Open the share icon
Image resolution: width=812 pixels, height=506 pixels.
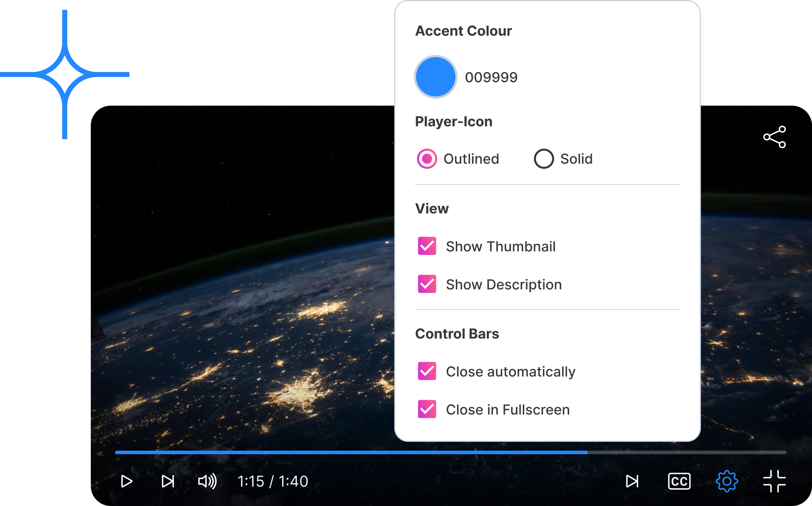774,137
